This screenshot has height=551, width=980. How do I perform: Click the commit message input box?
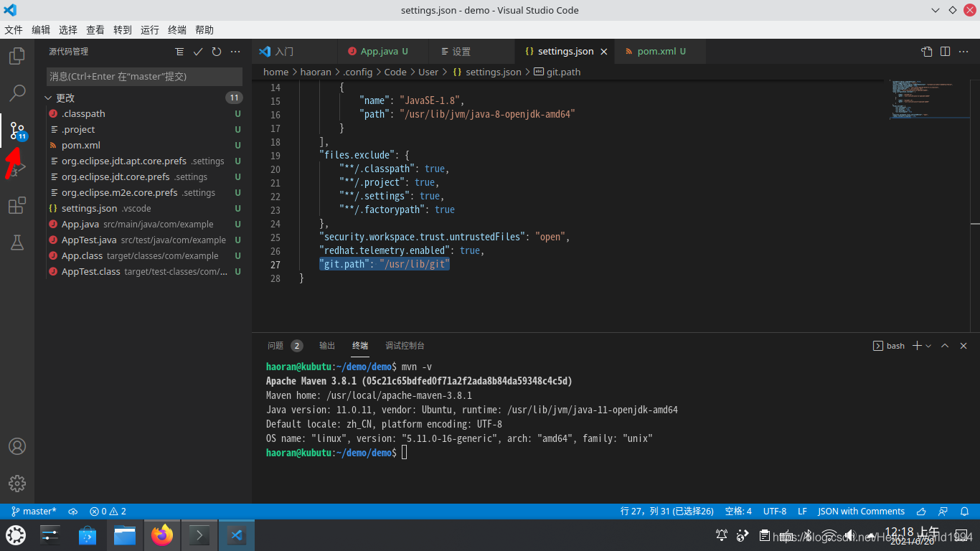[144, 76]
